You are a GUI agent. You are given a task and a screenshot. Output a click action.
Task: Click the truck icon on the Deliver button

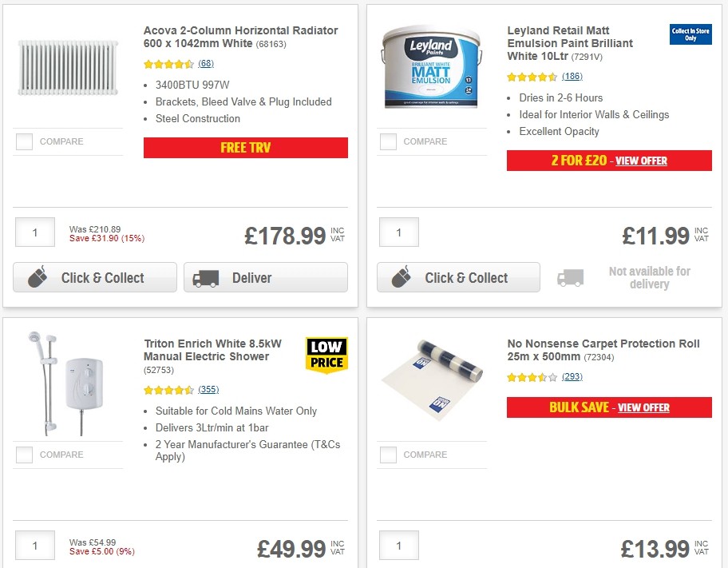tap(205, 277)
